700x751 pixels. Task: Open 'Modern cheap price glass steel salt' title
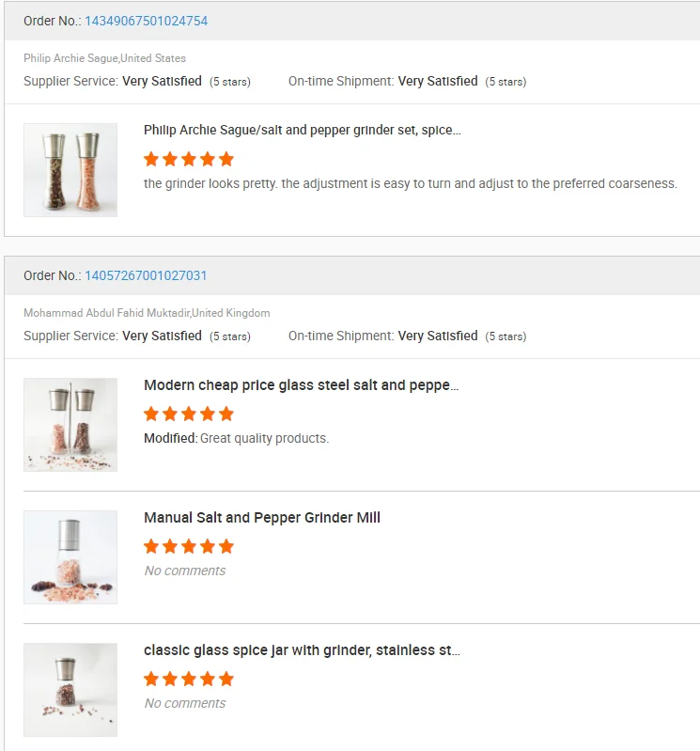(301, 385)
